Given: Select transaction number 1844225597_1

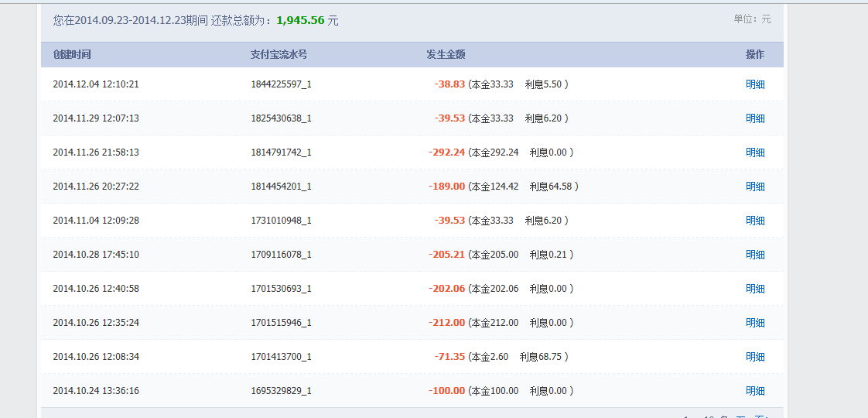Looking at the screenshot, I should click(281, 84).
